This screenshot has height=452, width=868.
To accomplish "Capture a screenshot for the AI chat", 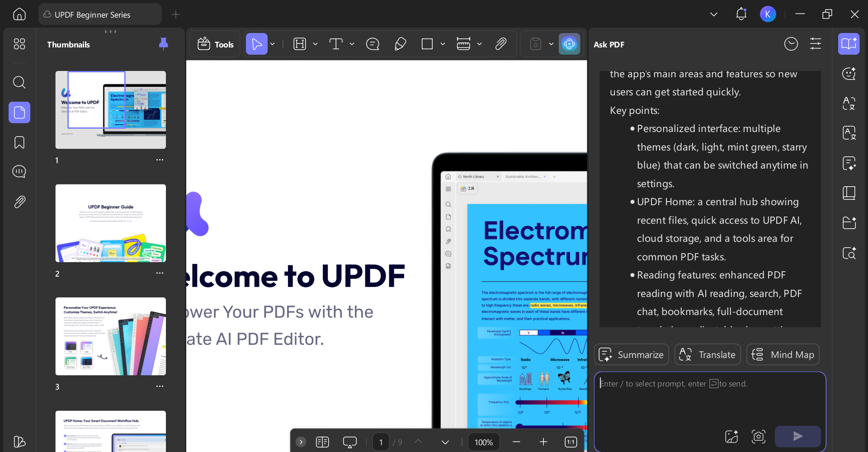I will click(759, 436).
